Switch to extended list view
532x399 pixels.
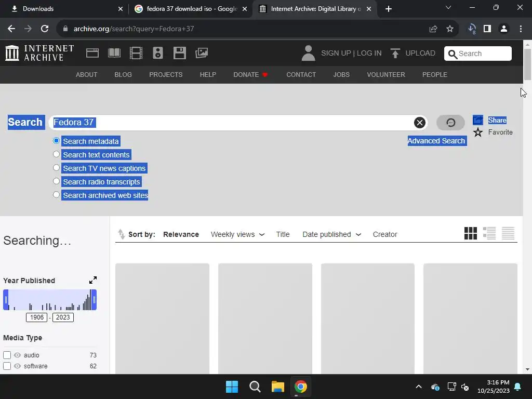point(489,233)
